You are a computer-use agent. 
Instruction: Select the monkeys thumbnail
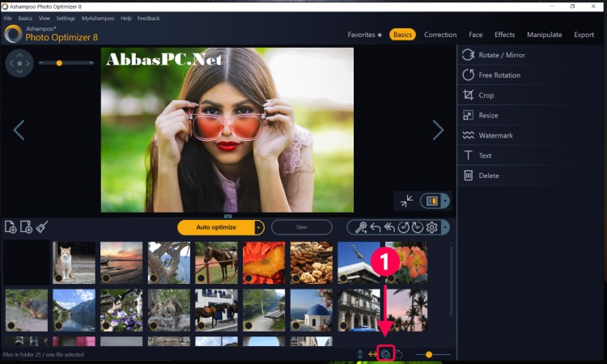[x=169, y=311]
